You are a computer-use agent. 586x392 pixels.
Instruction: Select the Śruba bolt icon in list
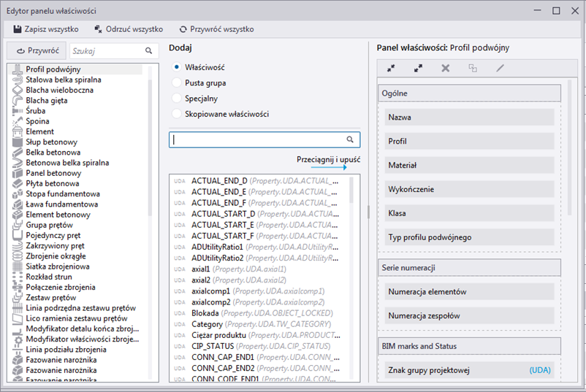point(16,111)
